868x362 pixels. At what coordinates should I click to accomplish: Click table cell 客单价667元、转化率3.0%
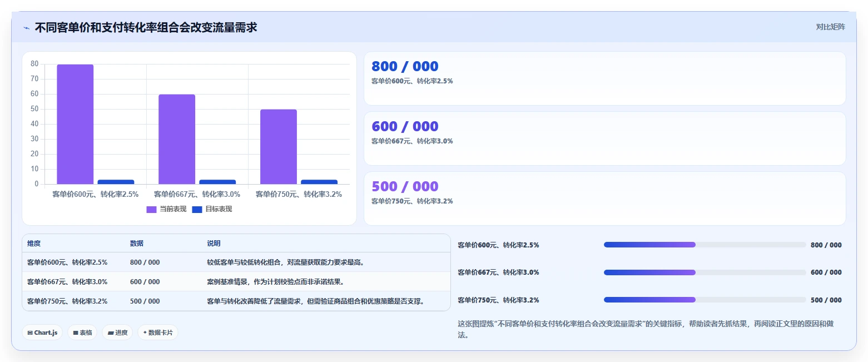tap(67, 282)
